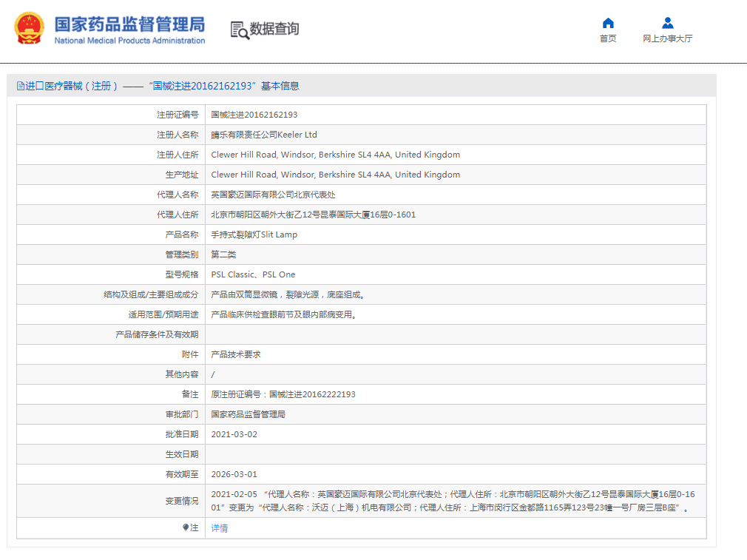Click the 产品技术要求 attachment entry
Screen dimensions: 747x560
(x=236, y=354)
